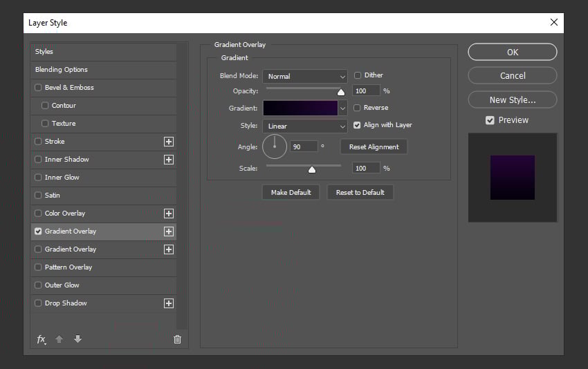Image resolution: width=588 pixels, height=369 pixels.
Task: Enable the Stroke checkbox
Action: 38,141
